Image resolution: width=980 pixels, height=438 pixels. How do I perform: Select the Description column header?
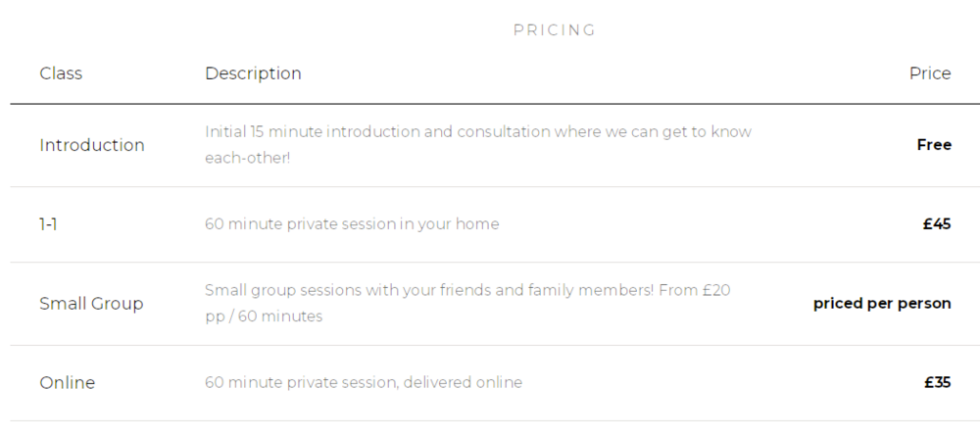[x=253, y=73]
